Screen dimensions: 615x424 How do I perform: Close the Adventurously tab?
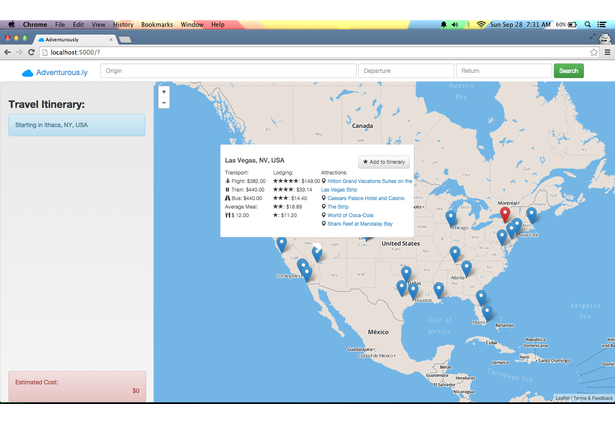111,40
